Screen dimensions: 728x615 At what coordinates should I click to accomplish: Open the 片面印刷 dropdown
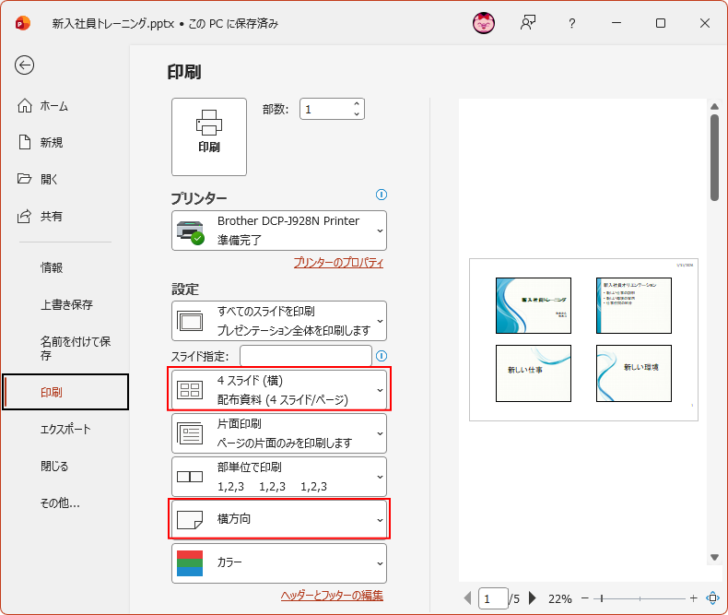[279, 434]
